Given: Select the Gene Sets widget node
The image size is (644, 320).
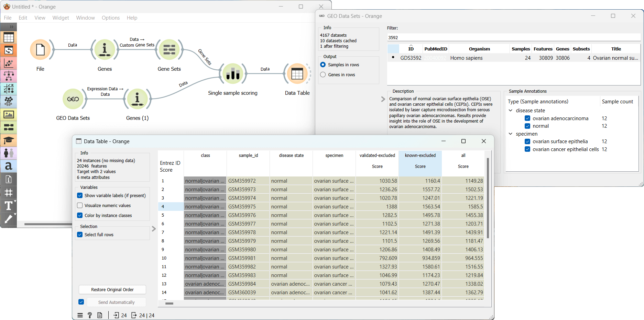Looking at the screenshot, I should point(169,50).
